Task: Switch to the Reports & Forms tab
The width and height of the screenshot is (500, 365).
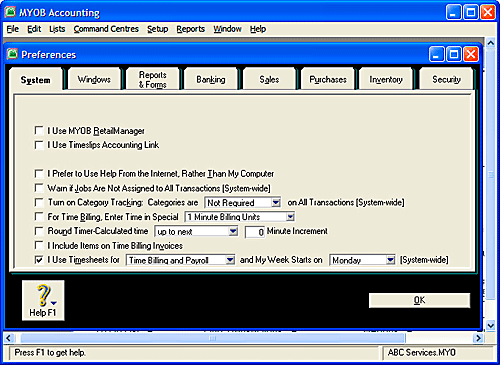Action: [x=153, y=79]
